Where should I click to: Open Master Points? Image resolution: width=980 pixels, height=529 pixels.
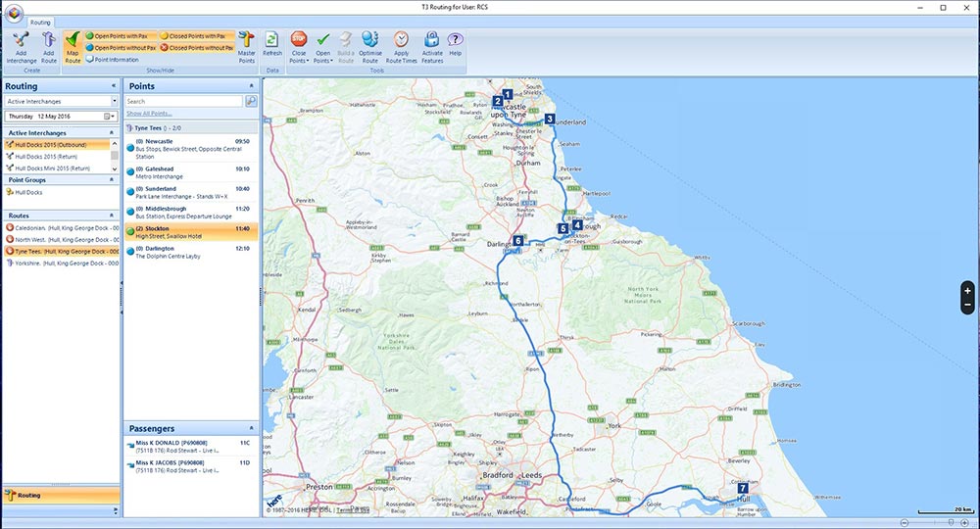pos(246,48)
